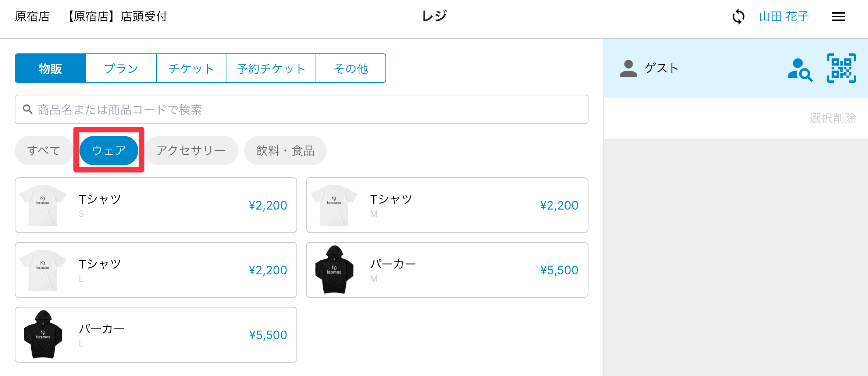The width and height of the screenshot is (868, 376).
Task: Open the hamburger menu
Action: pyautogui.click(x=838, y=17)
